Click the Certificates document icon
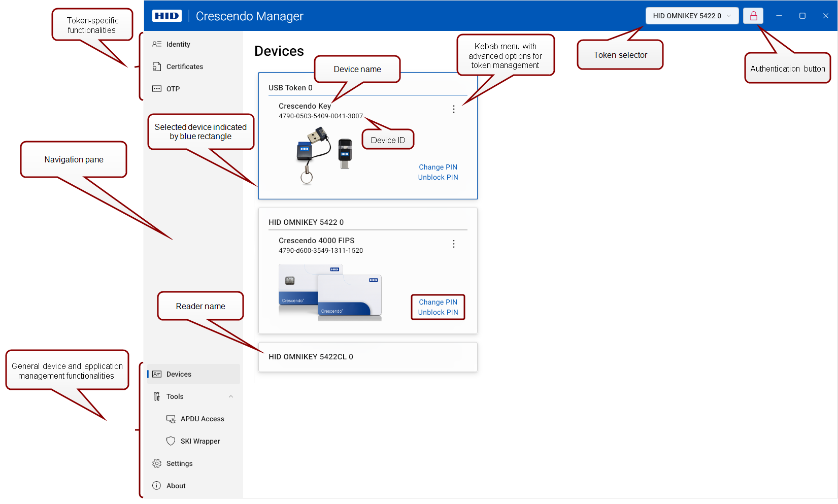The height and width of the screenshot is (504, 838). point(157,66)
